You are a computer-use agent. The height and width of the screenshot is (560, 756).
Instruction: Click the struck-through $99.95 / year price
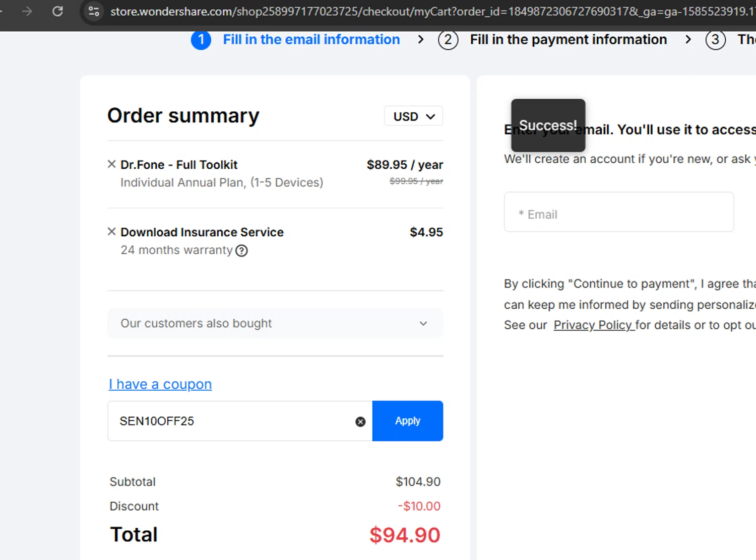pyautogui.click(x=416, y=181)
